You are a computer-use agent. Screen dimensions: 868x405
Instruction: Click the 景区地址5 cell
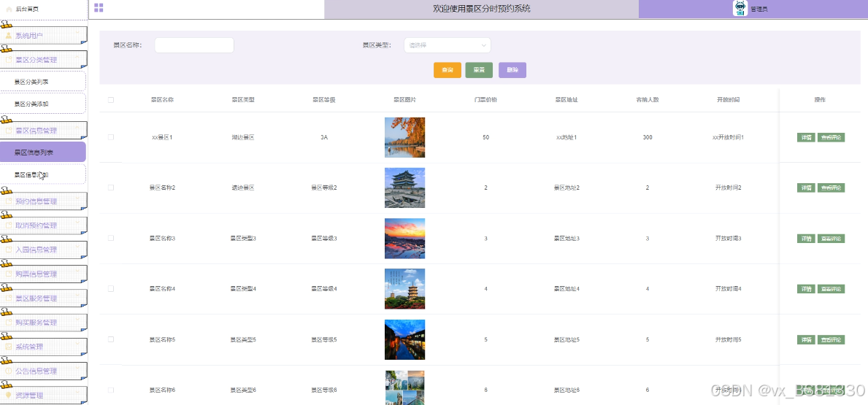coord(566,340)
